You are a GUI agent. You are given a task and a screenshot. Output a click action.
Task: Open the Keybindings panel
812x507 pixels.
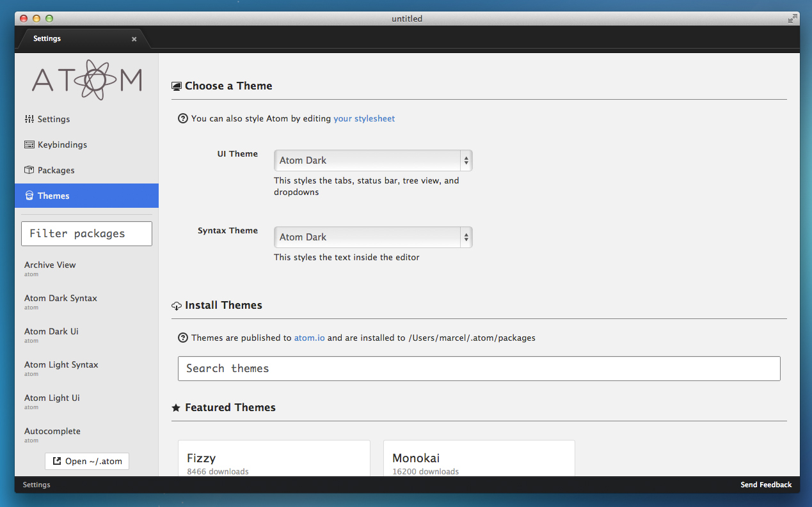(86, 144)
